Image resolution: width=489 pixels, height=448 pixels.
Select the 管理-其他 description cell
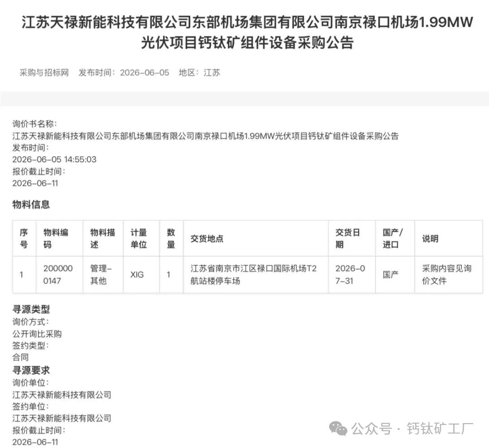[x=103, y=275]
